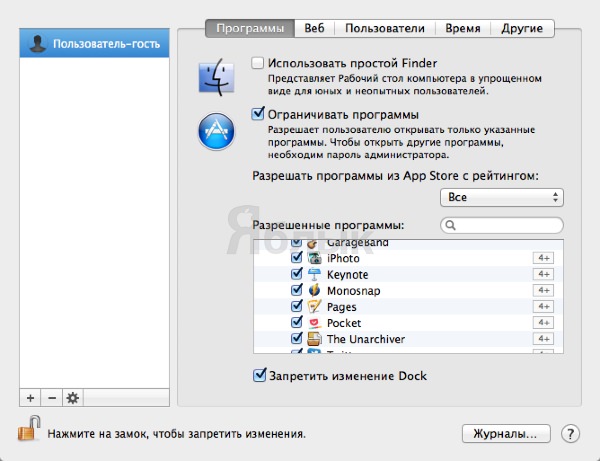Click The Unarchiver row label
This screenshot has width=600, height=461.
366,339
